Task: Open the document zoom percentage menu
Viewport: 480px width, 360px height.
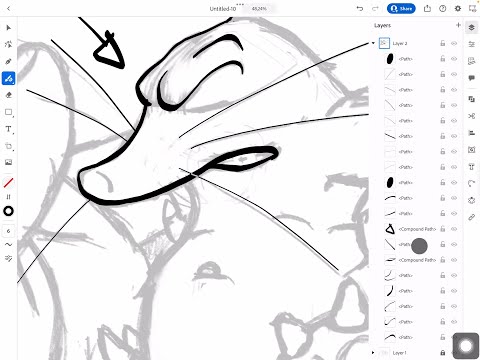Action: click(x=259, y=9)
